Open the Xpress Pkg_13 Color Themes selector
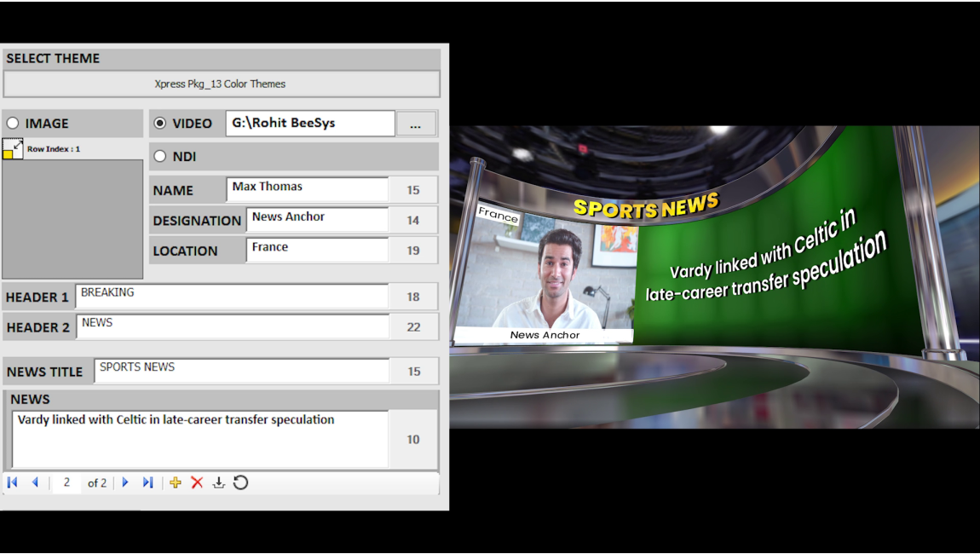This screenshot has height=554, width=980. pos(221,84)
